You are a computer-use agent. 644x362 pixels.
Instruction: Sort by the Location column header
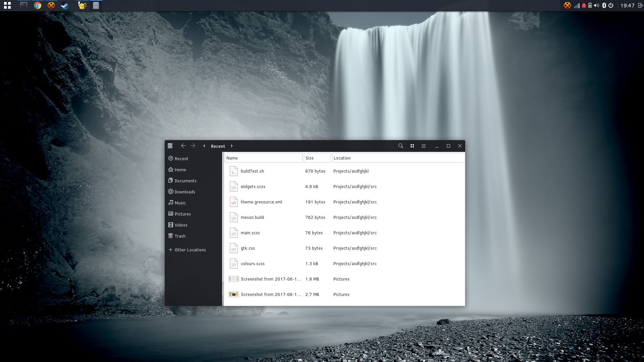[398, 158]
